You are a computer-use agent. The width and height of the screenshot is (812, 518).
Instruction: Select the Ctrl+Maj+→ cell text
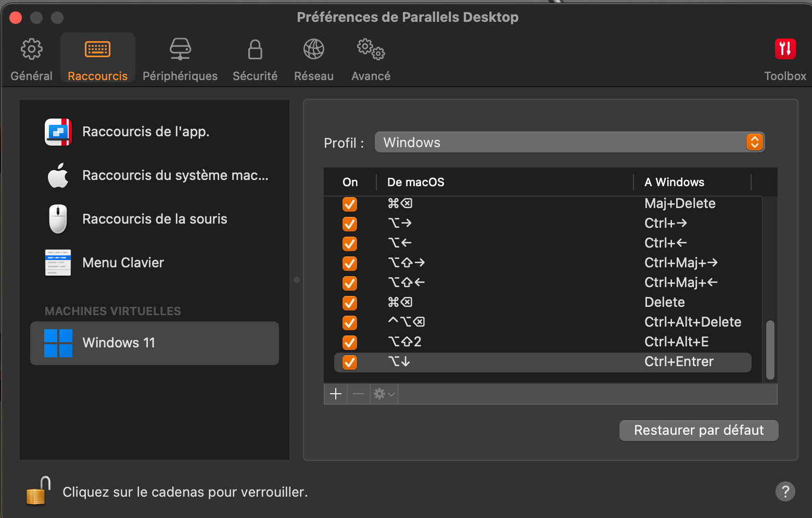pyautogui.click(x=681, y=263)
